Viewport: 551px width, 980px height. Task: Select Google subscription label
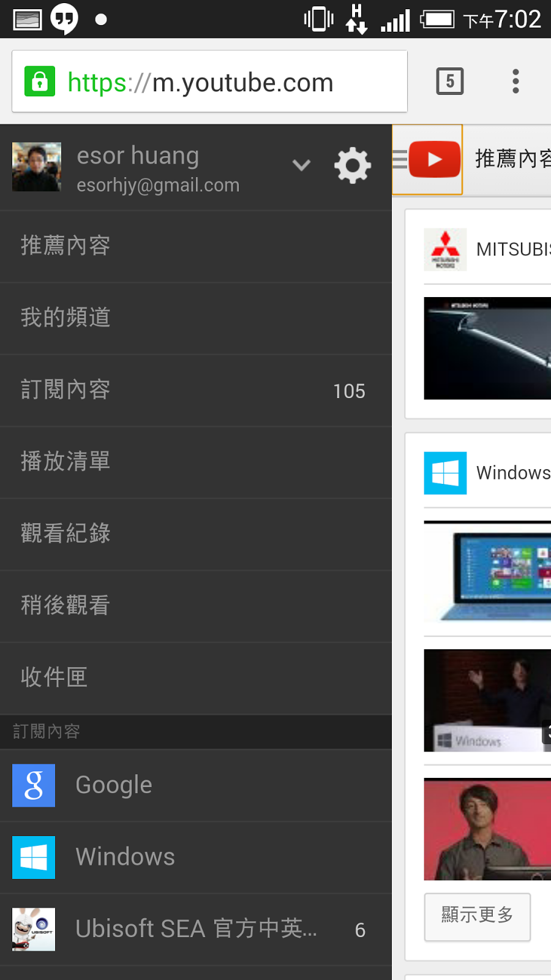tap(114, 785)
